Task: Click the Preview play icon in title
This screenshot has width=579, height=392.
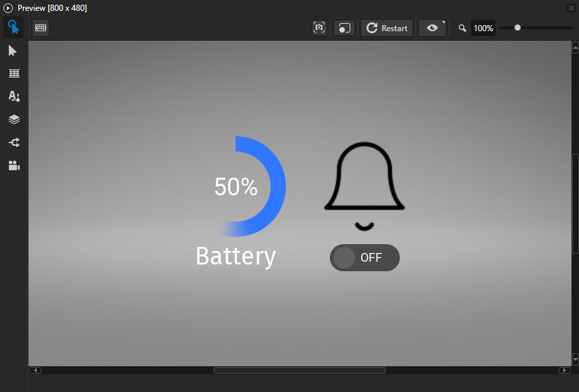Action: 7,7
